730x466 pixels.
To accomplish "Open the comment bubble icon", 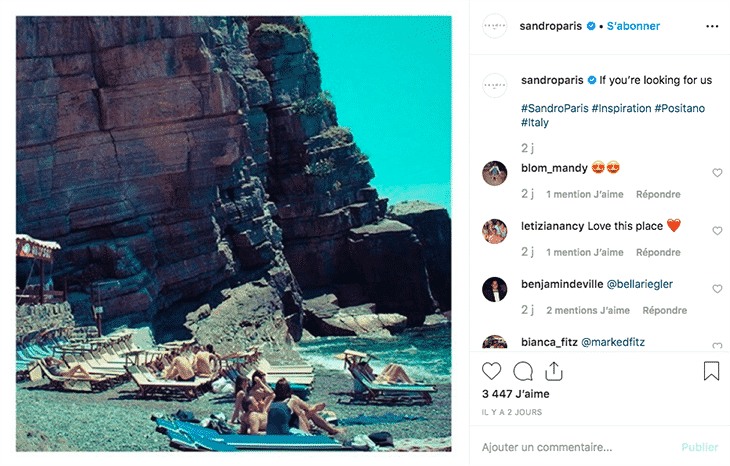I will coord(523,372).
